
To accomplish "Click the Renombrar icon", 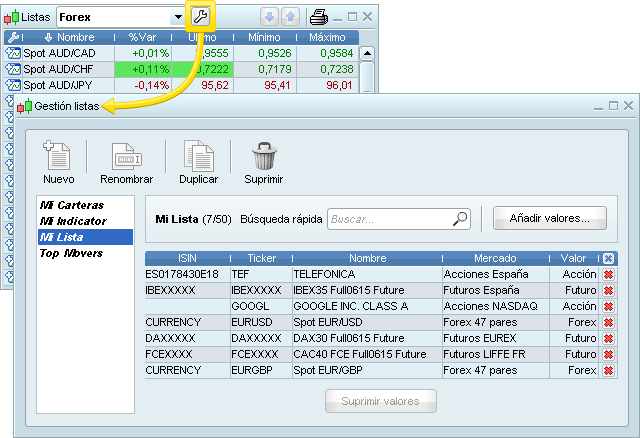I will (x=126, y=157).
